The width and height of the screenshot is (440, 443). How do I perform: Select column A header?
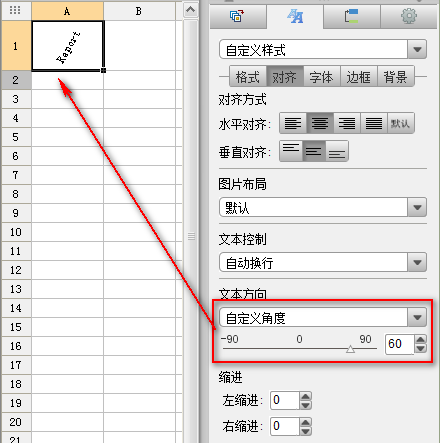(x=67, y=11)
